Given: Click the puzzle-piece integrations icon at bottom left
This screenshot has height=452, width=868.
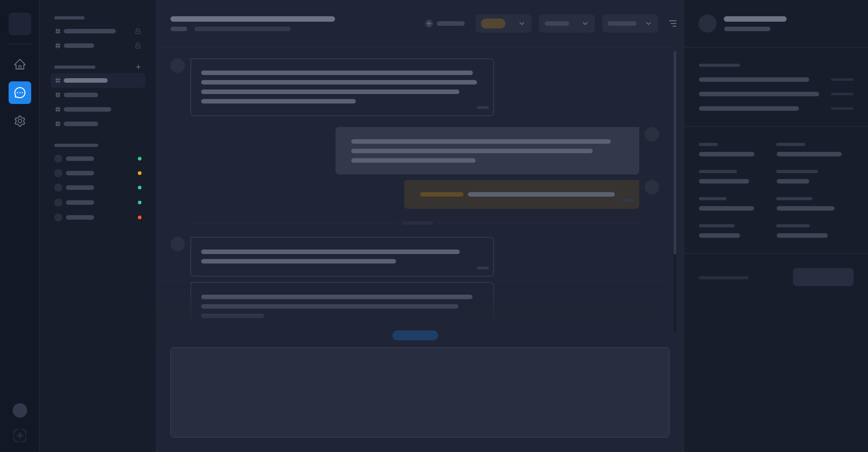Looking at the screenshot, I should pos(20,436).
